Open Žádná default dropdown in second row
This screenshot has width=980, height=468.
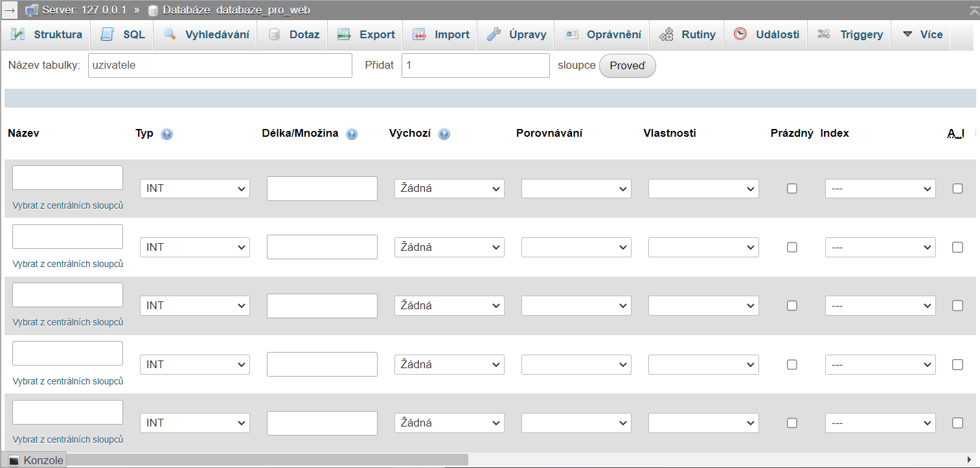pos(450,247)
